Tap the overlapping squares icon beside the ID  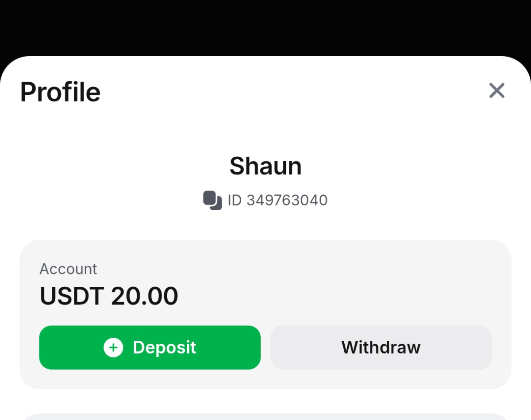pyautogui.click(x=212, y=200)
